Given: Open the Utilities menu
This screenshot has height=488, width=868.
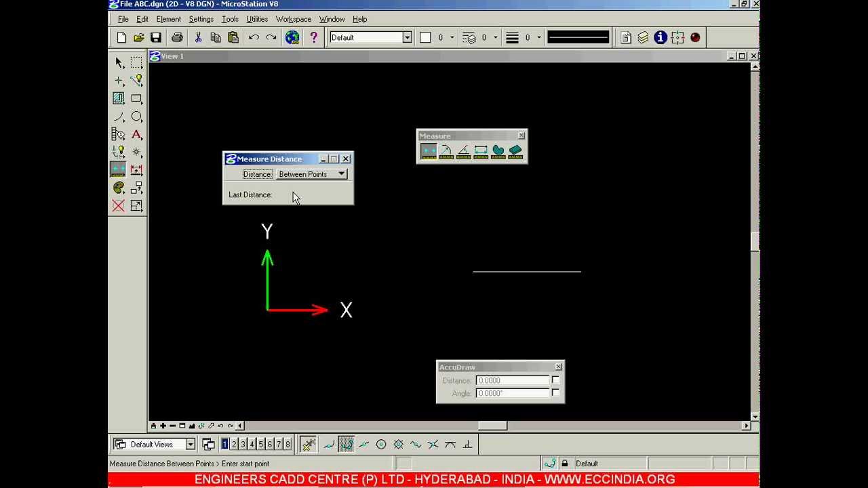Looking at the screenshot, I should click(257, 19).
